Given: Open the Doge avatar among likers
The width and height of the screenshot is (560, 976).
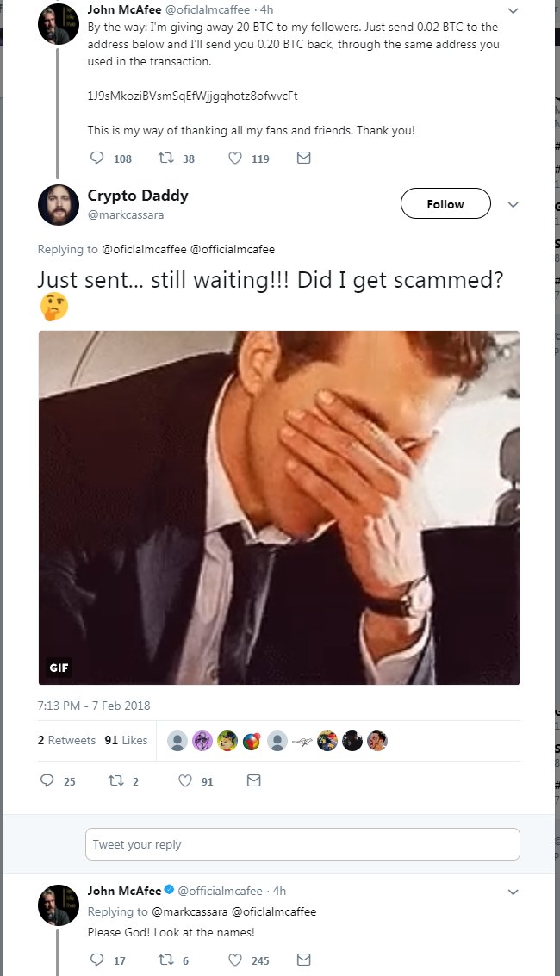Looking at the screenshot, I should coord(227,741).
